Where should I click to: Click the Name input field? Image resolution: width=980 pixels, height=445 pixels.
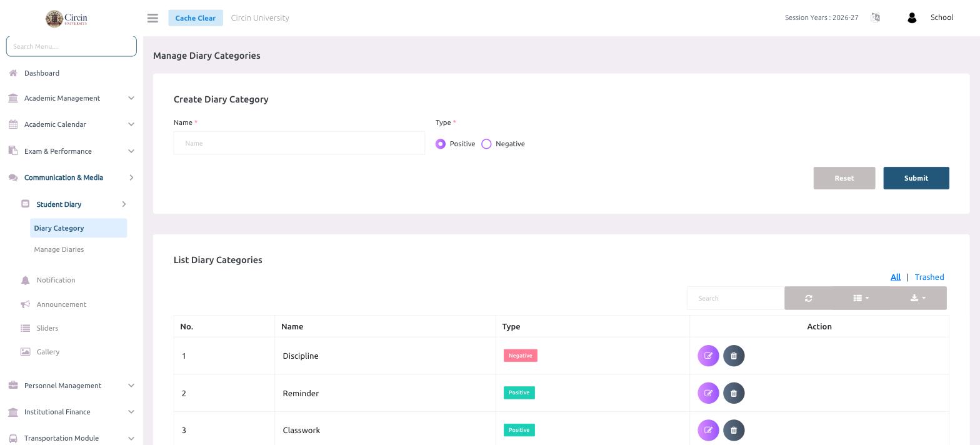click(x=299, y=143)
